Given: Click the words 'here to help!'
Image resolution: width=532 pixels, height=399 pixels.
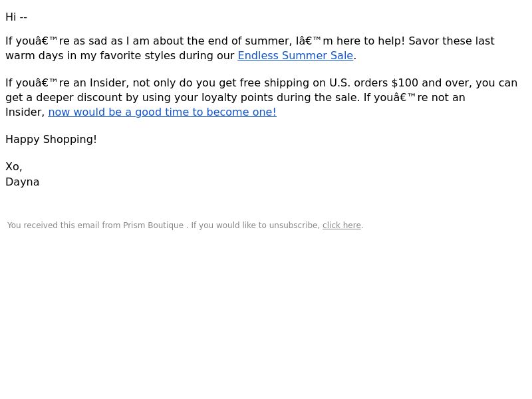Looking at the screenshot, I should [370, 41].
